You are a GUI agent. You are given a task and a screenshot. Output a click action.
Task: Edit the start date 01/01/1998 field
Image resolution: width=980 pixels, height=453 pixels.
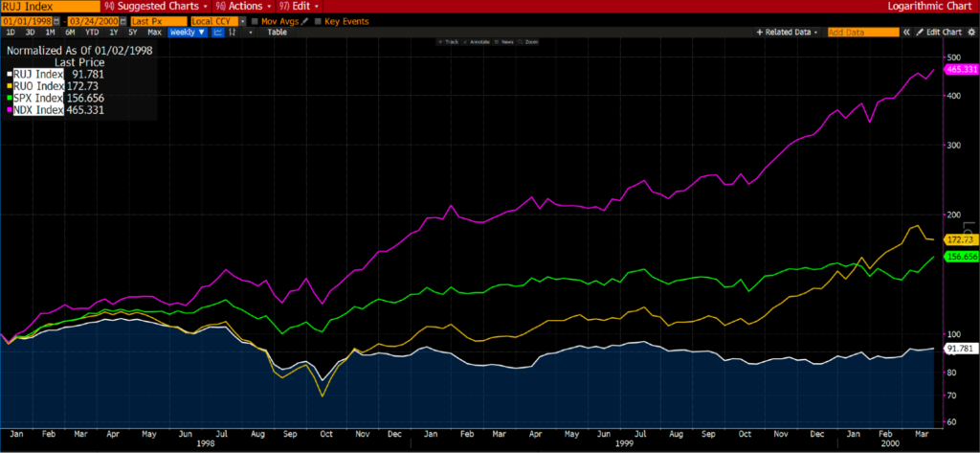[x=26, y=21]
